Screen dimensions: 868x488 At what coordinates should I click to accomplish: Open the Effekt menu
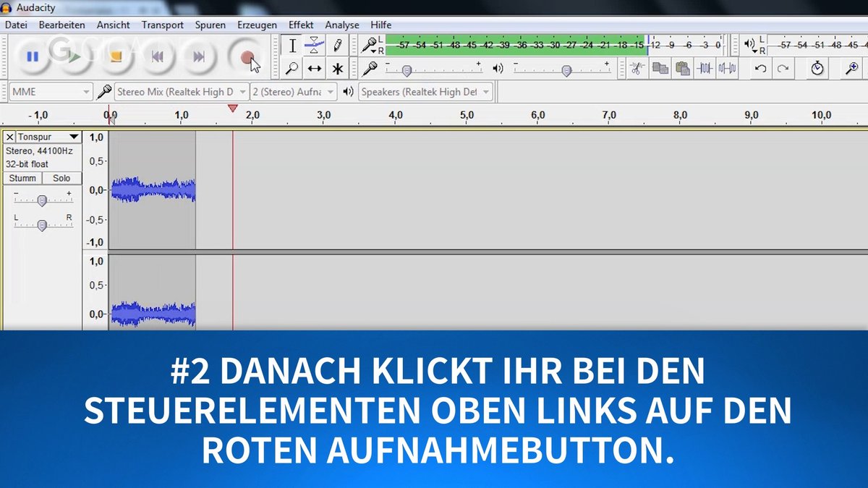[301, 24]
